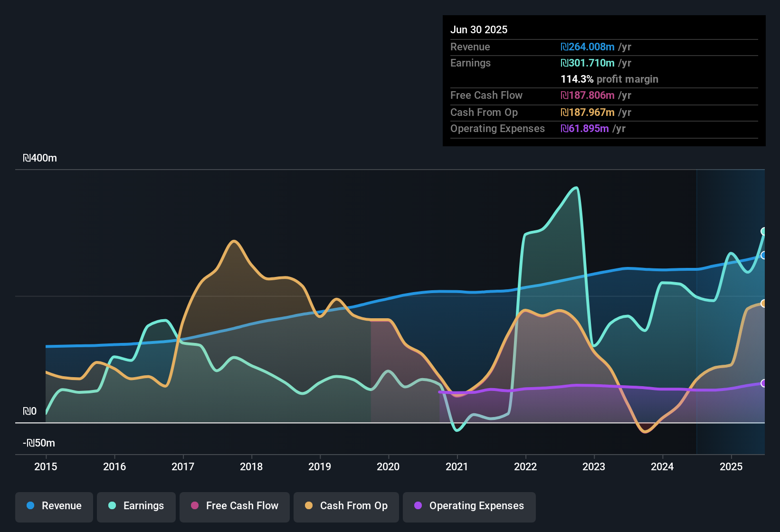Click the Jun 30 2025 tooltip date
Screen dimensions: 780x532
[479, 30]
